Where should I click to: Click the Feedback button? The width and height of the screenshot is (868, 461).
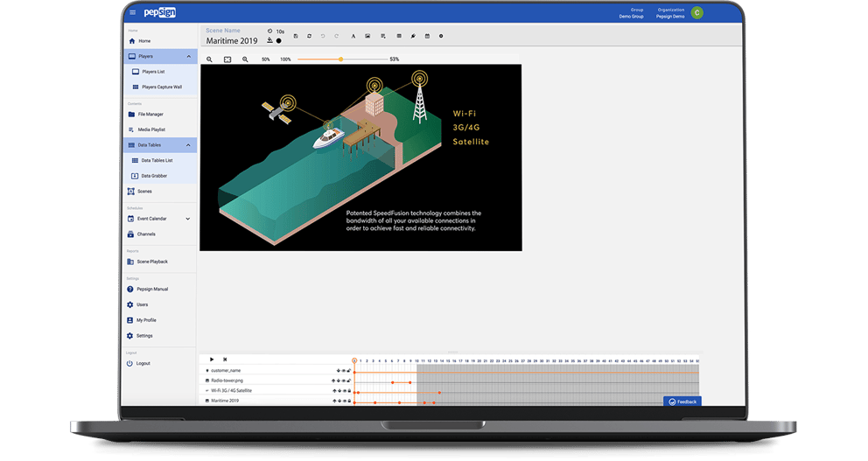[x=682, y=402]
